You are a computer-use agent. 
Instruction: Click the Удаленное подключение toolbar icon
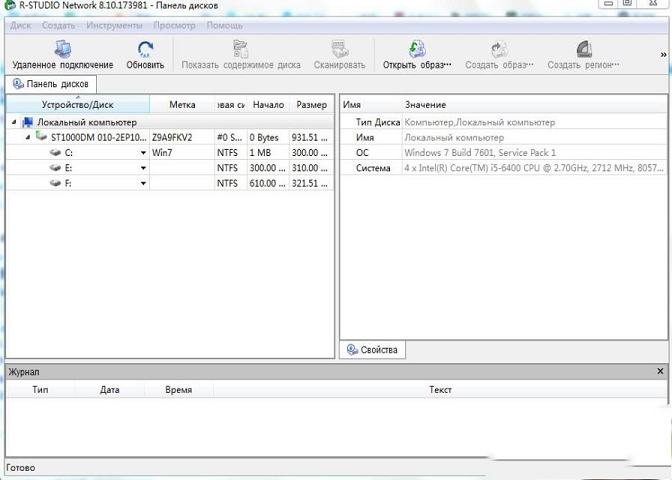(x=62, y=49)
